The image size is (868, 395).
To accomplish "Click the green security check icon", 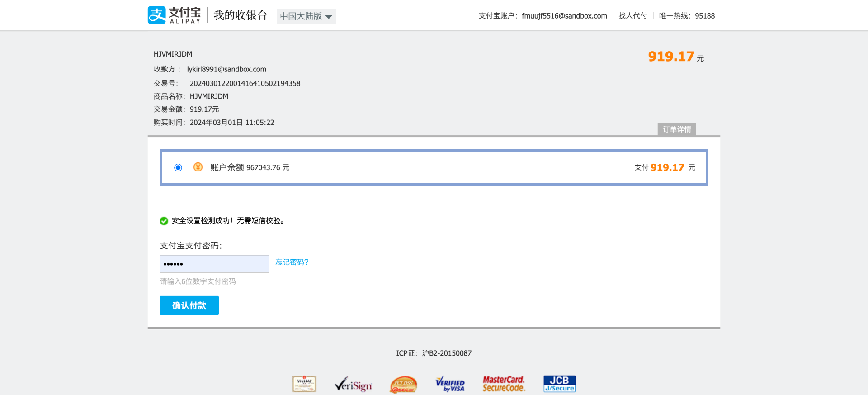I will [164, 221].
